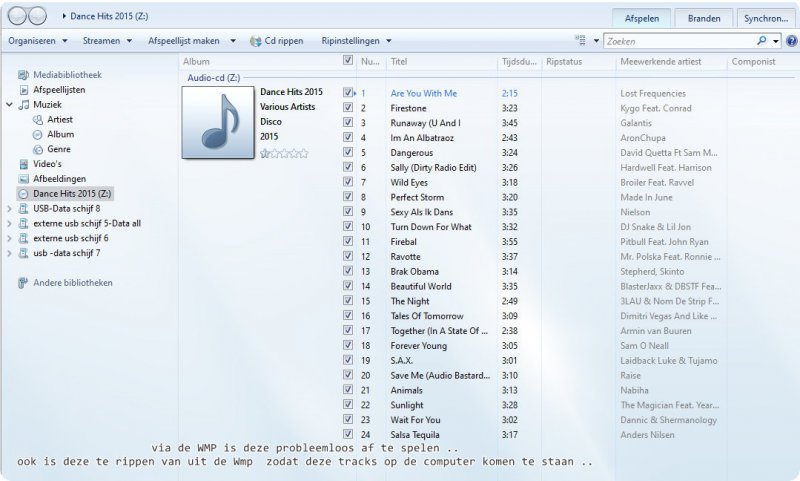Click the Andere bibliotheken icon
The image size is (800, 481).
[24, 283]
